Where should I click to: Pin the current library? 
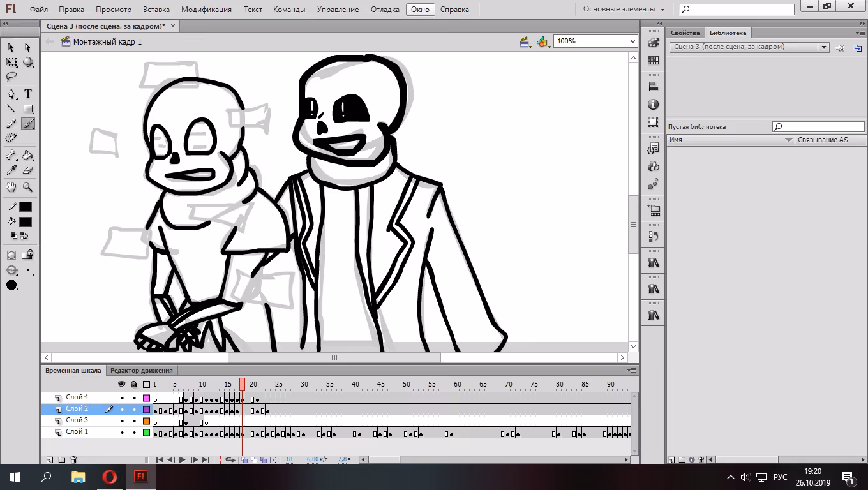coord(841,47)
